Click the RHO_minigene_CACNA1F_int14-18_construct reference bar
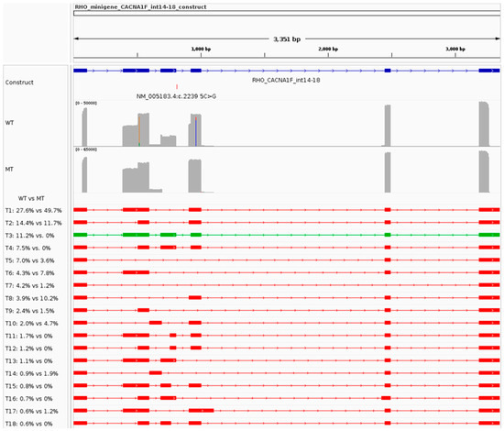The height and width of the screenshot is (431, 504). pyautogui.click(x=287, y=13)
